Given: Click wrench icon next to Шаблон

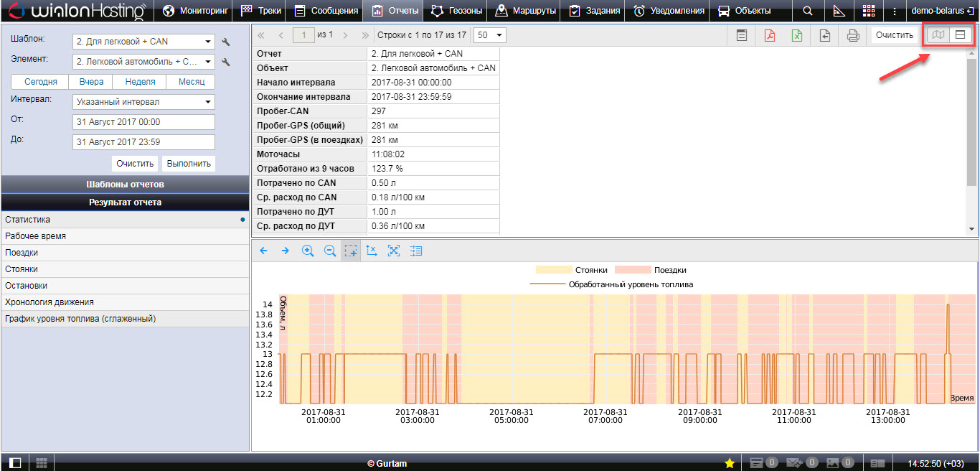Looking at the screenshot, I should click(226, 42).
